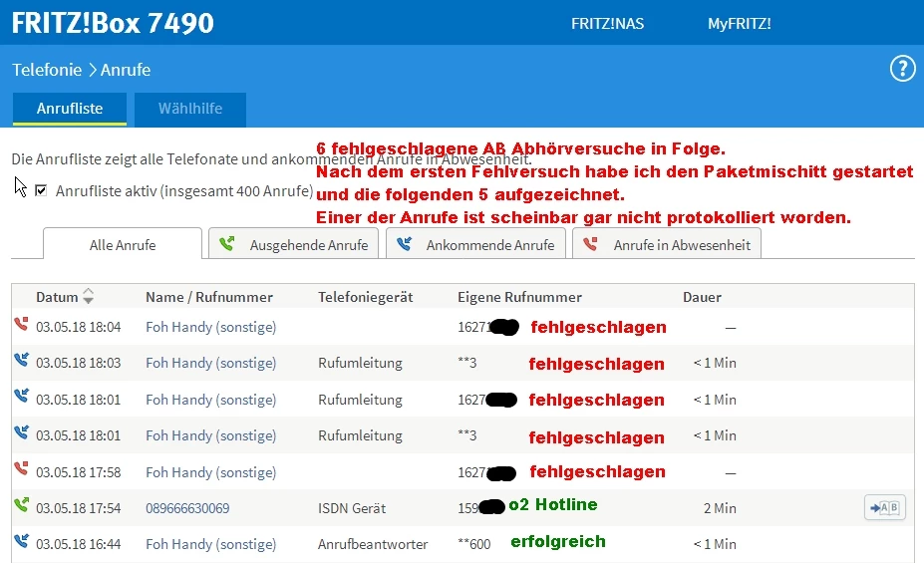
Task: Click missed call icon for 17:58 row
Action: (x=21, y=468)
